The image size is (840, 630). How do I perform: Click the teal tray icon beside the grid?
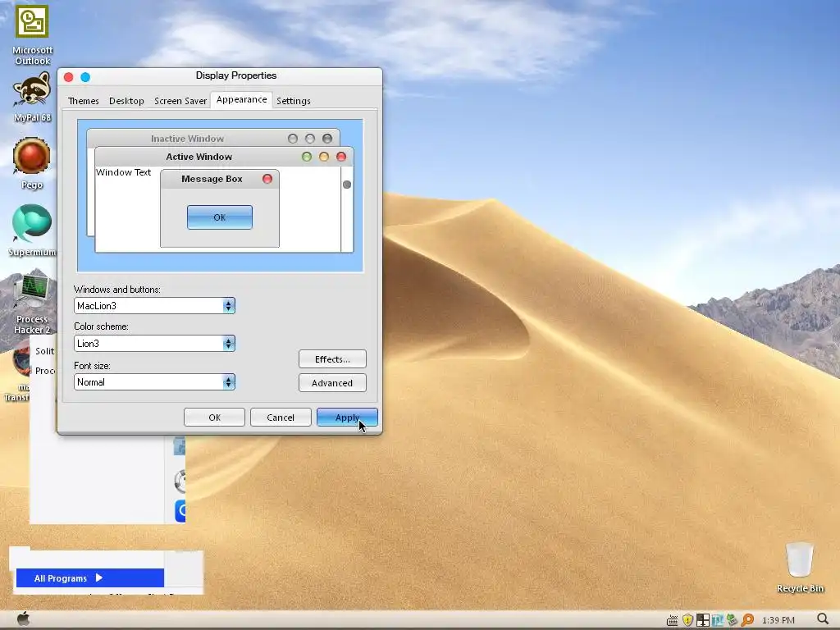tap(717, 620)
